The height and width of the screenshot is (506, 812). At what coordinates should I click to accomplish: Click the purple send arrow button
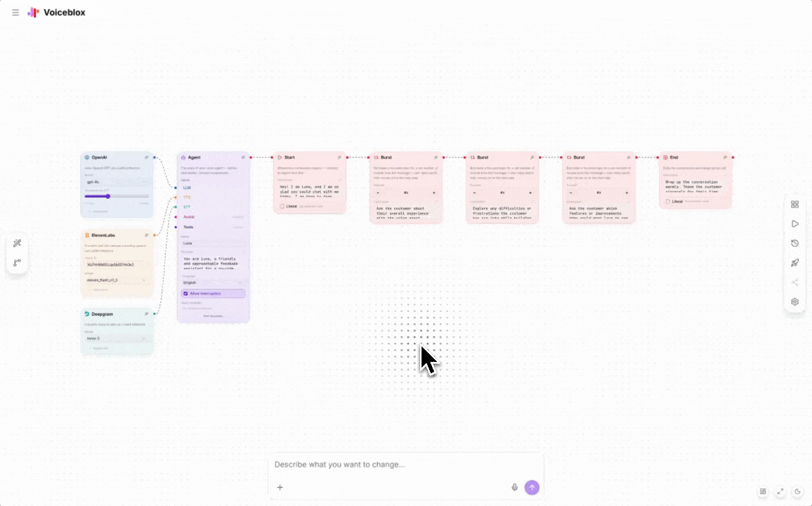click(532, 487)
